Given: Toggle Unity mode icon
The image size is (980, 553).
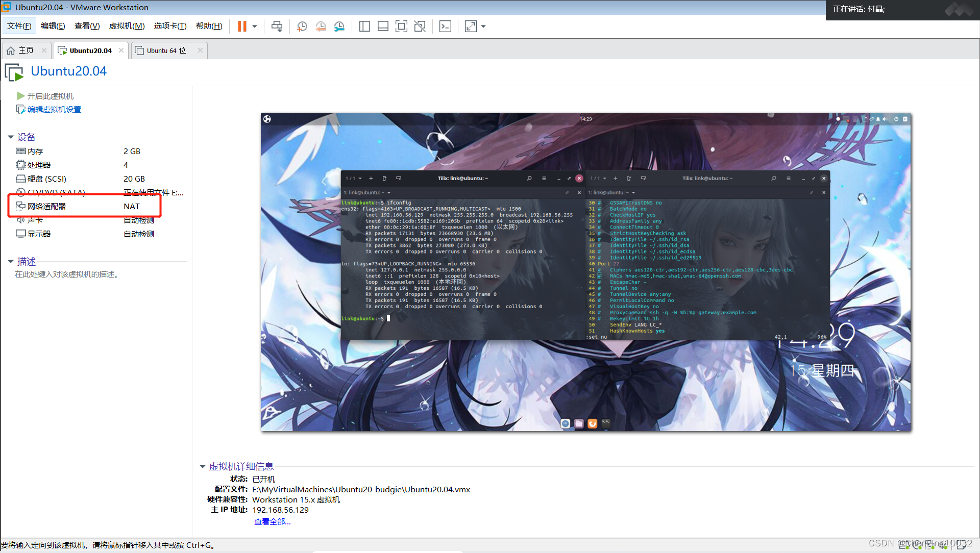Looking at the screenshot, I should pyautogui.click(x=420, y=27).
